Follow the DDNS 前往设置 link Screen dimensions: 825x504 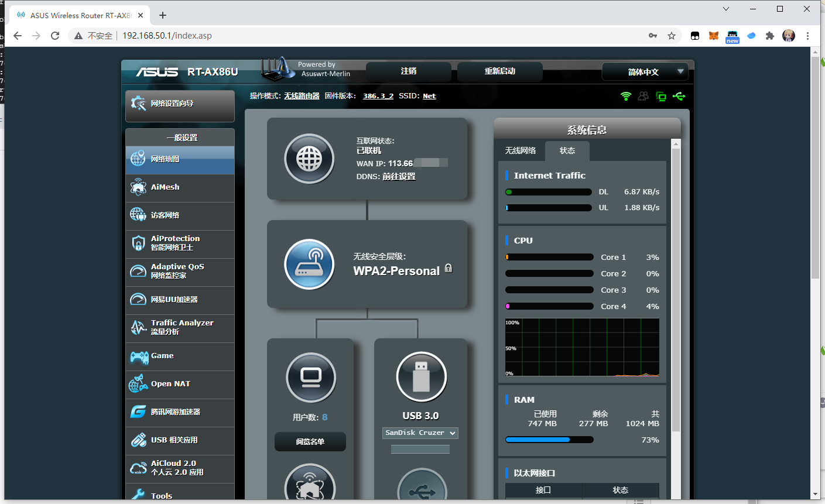(x=399, y=177)
